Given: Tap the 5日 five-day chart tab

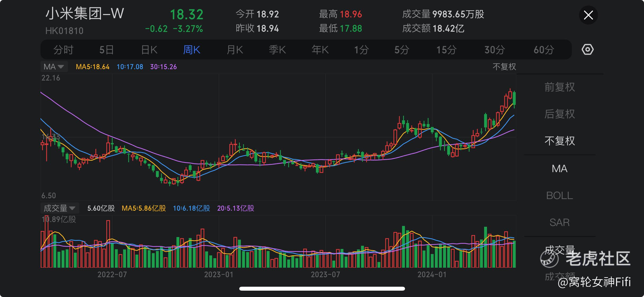Looking at the screenshot, I should 106,50.
